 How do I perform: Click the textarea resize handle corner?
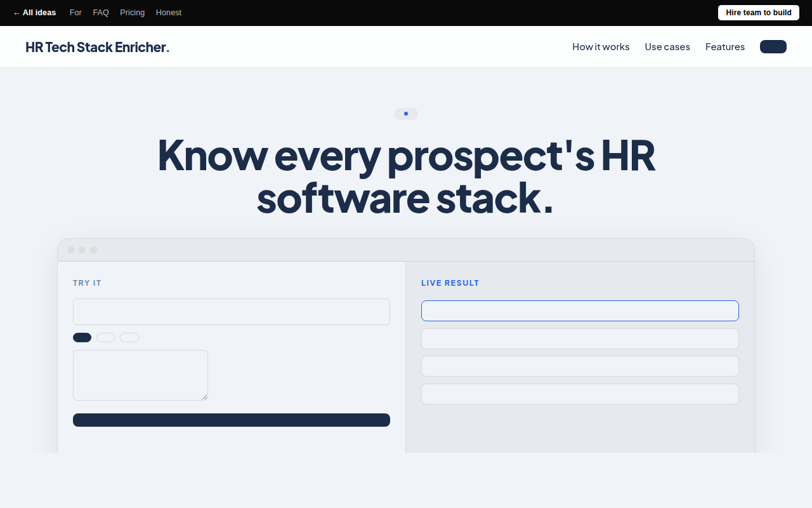click(204, 397)
